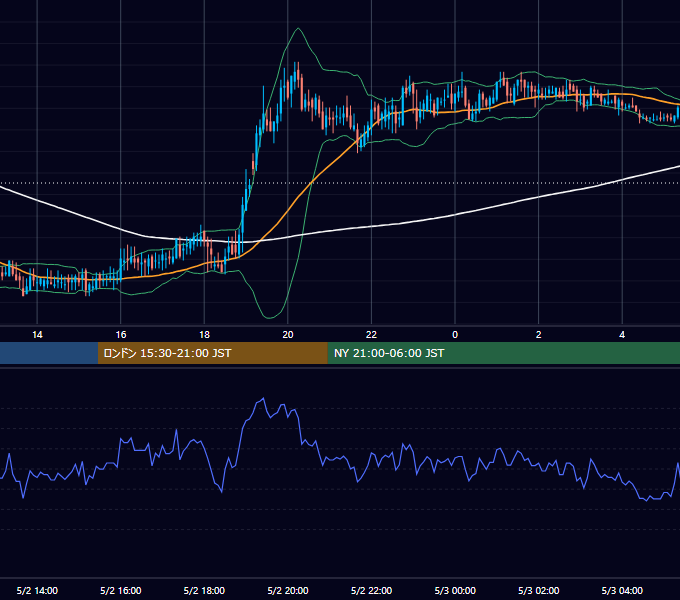
Task: Click the 5/3 02:00 time label
Action: [539, 590]
